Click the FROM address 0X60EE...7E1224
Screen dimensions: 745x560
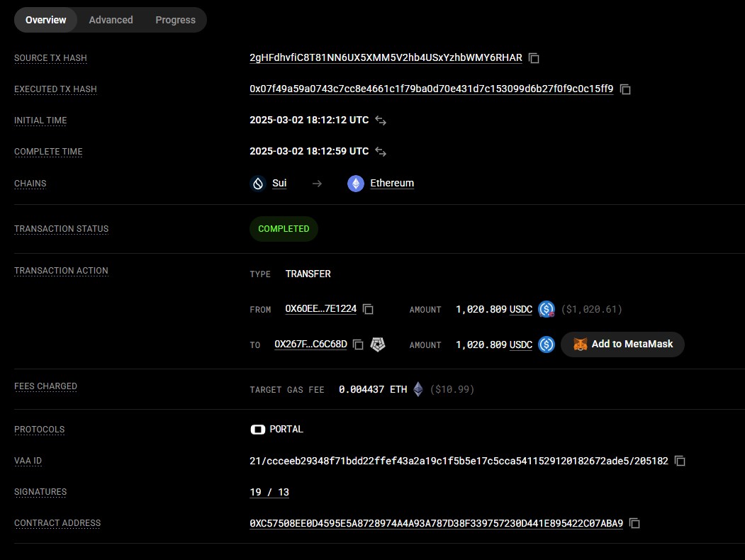click(x=321, y=309)
